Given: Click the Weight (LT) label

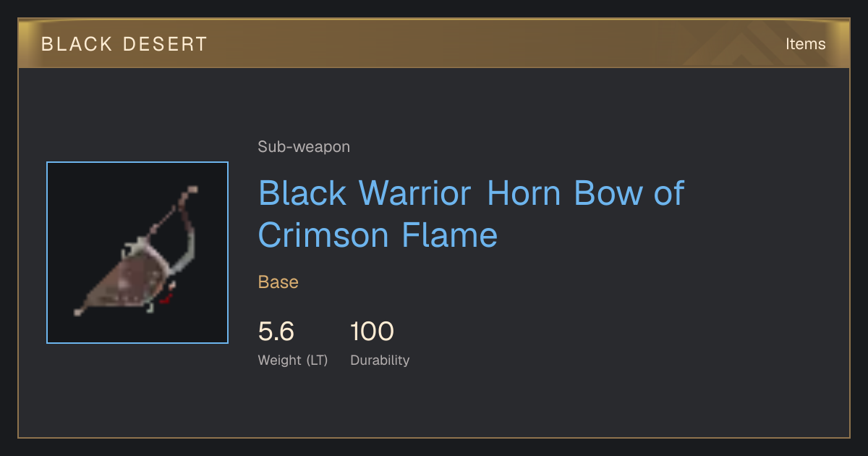Looking at the screenshot, I should coord(293,360).
